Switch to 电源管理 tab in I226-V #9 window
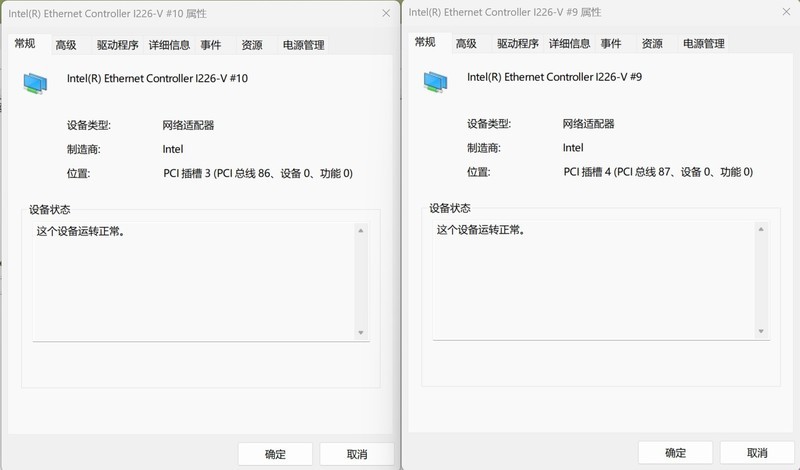800x470 pixels. pyautogui.click(x=704, y=43)
